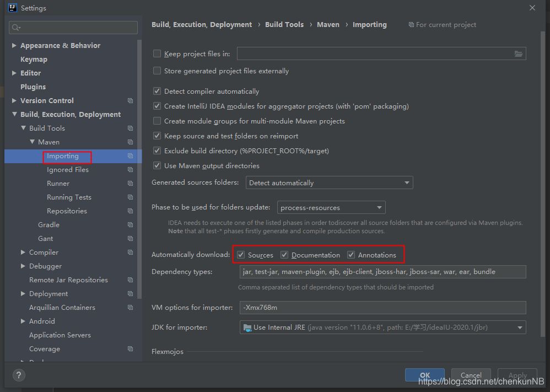The image size is (550, 392).
Task: Toggle Keep source and test folders on reimport
Action: pyautogui.click(x=157, y=136)
